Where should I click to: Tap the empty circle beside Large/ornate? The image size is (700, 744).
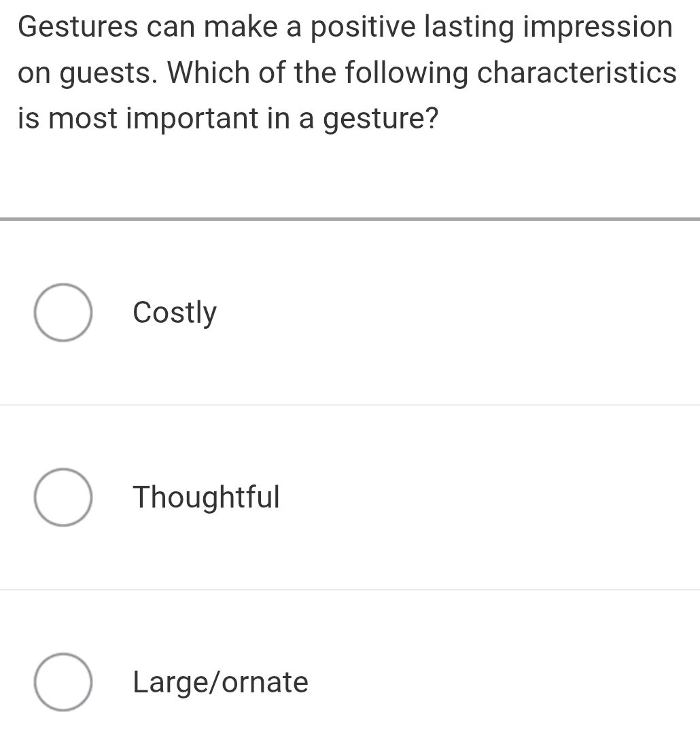pos(63,682)
